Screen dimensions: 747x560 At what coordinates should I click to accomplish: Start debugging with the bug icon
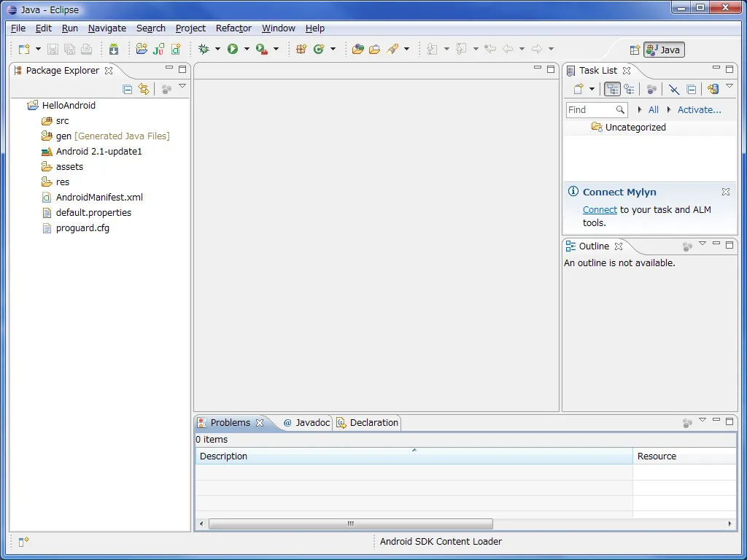click(204, 49)
